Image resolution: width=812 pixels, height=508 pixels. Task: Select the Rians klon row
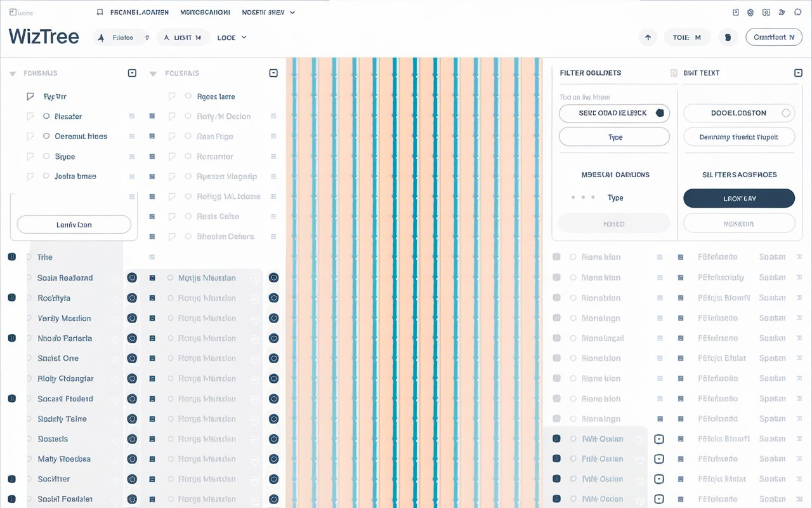601,257
